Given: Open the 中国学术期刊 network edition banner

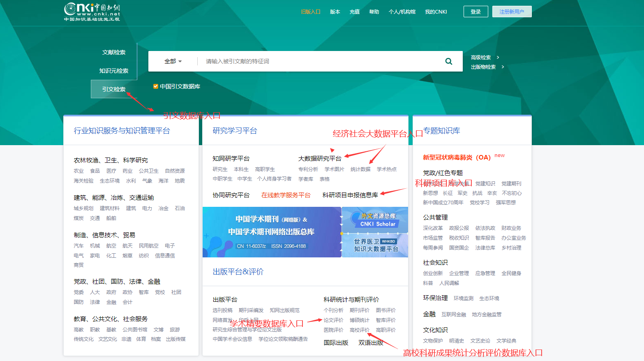Looking at the screenshot, I should coord(271,232).
